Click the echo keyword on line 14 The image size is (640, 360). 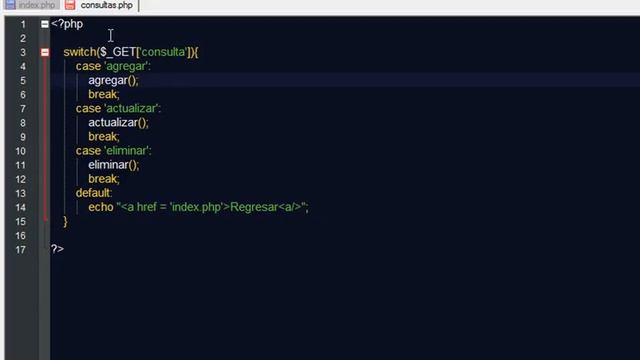pos(101,207)
